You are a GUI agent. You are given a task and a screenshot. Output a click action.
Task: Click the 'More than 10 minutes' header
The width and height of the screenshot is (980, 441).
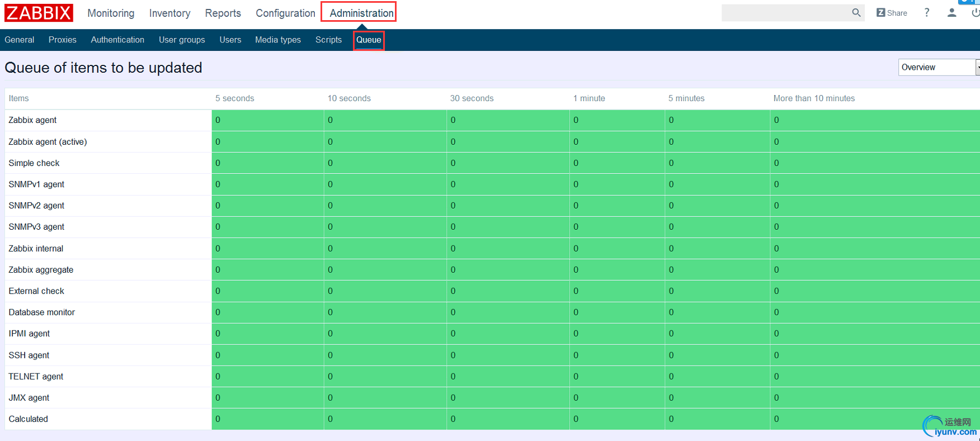814,98
